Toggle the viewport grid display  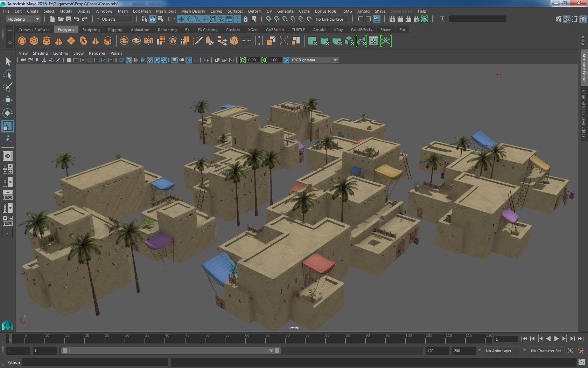[x=69, y=60]
